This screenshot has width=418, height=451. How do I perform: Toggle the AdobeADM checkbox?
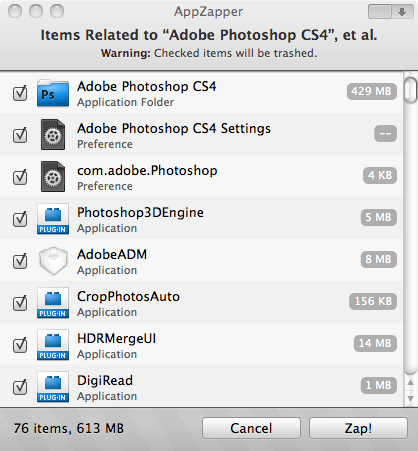(20, 261)
